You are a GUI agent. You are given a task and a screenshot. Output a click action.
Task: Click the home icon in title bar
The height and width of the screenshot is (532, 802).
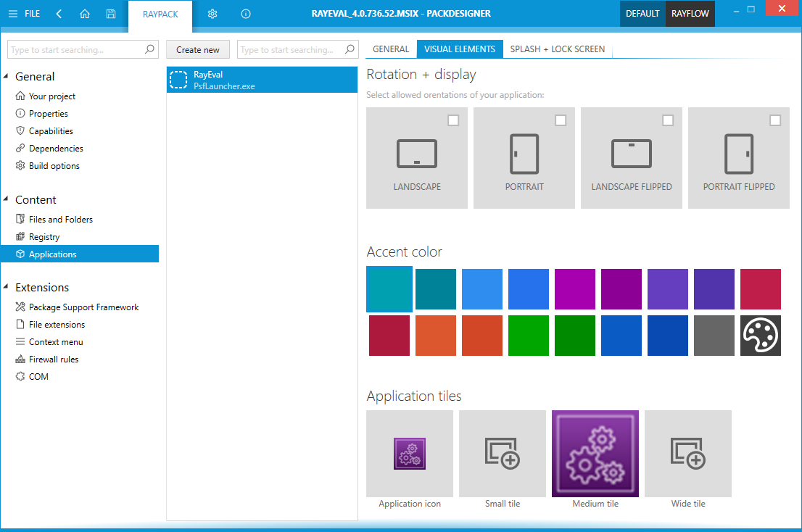pyautogui.click(x=85, y=14)
